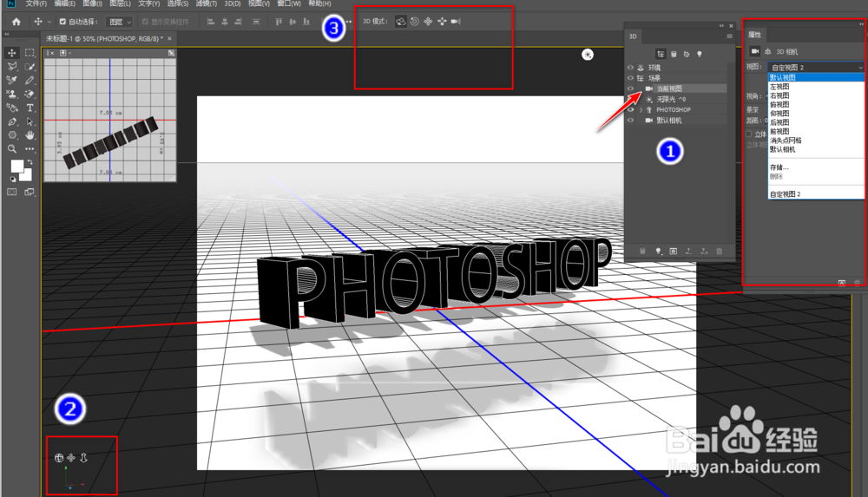Expand the PHOTOSHOP mesh tree item
The height and width of the screenshot is (497, 868).
click(641, 109)
